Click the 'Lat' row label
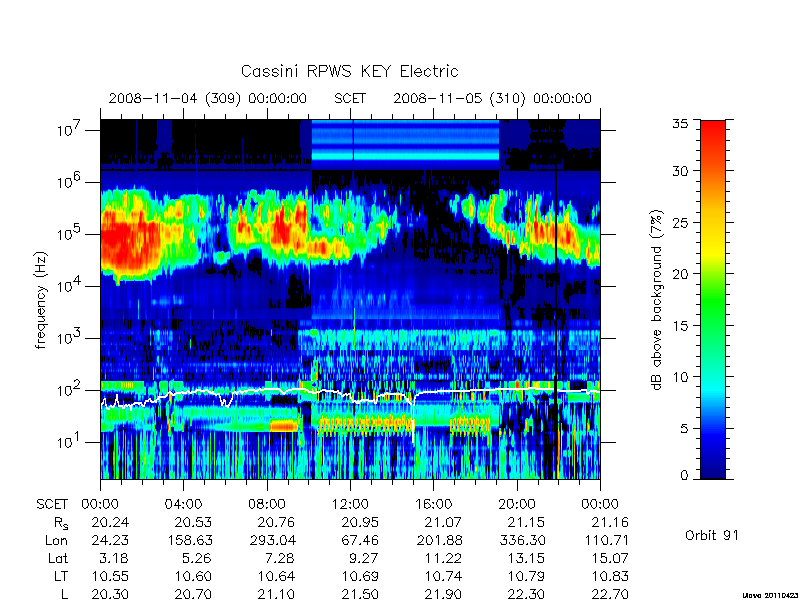Screen dimensions: 800x600 click(58, 558)
